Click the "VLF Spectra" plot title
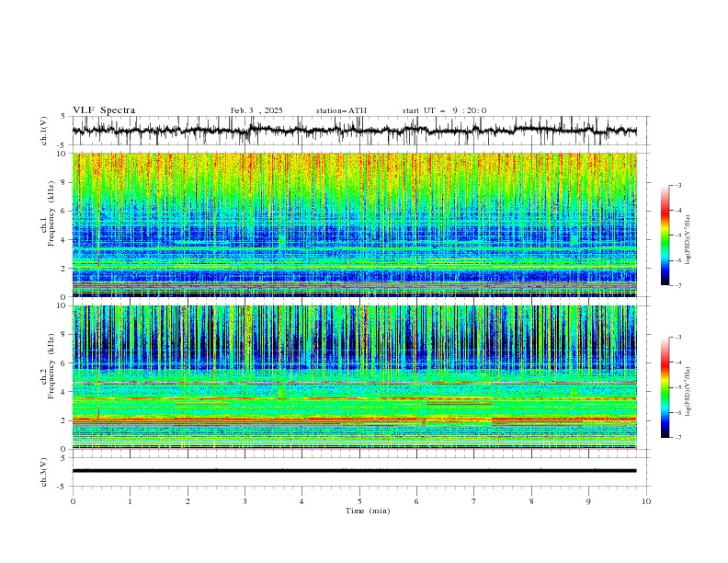Image resolution: width=728 pixels, height=563 pixels. tap(104, 110)
